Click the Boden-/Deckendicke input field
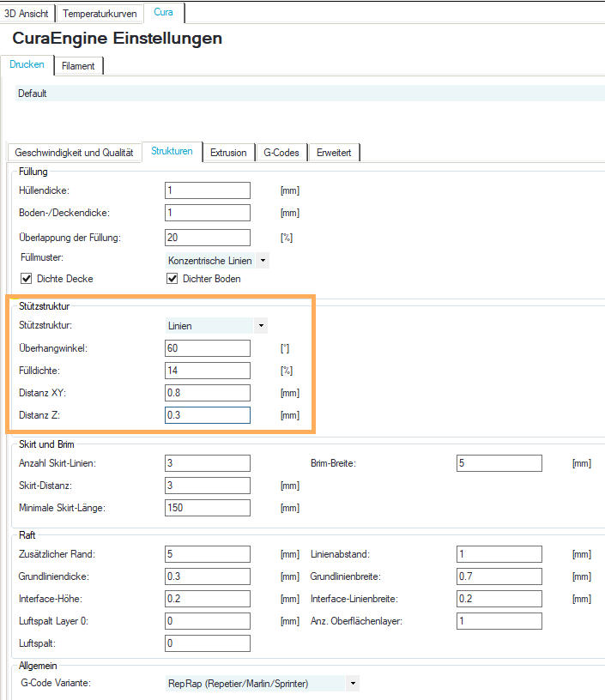 tap(208, 213)
